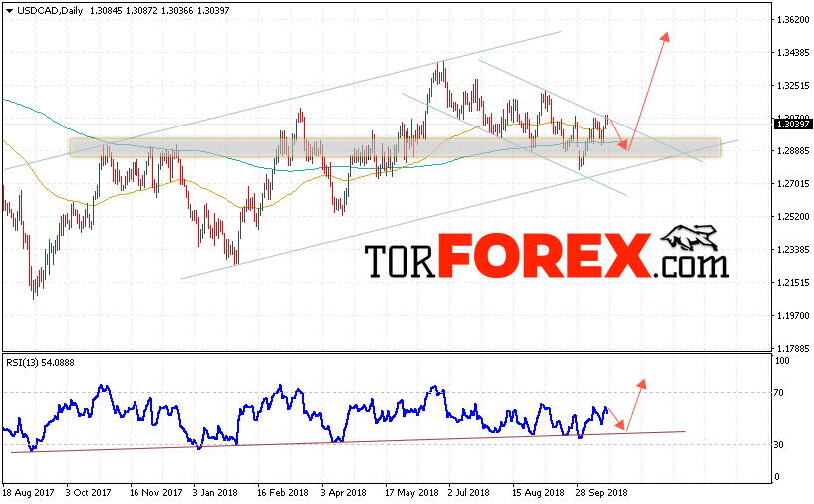814x504 pixels.
Task: Click the 1.17885 price axis value
Action: click(793, 348)
